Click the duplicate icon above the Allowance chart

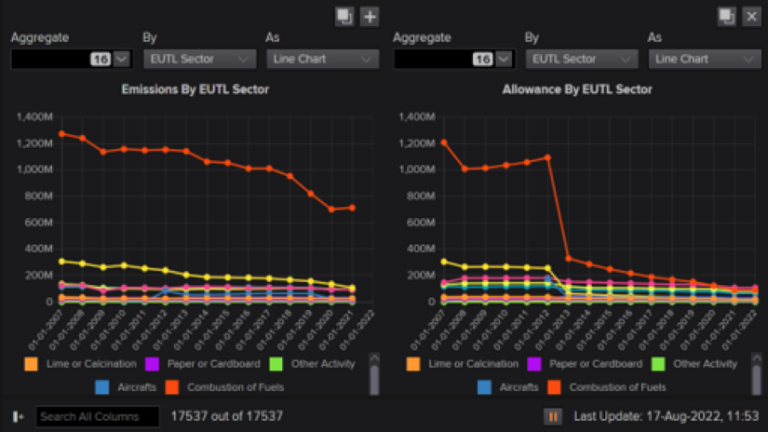[x=726, y=17]
